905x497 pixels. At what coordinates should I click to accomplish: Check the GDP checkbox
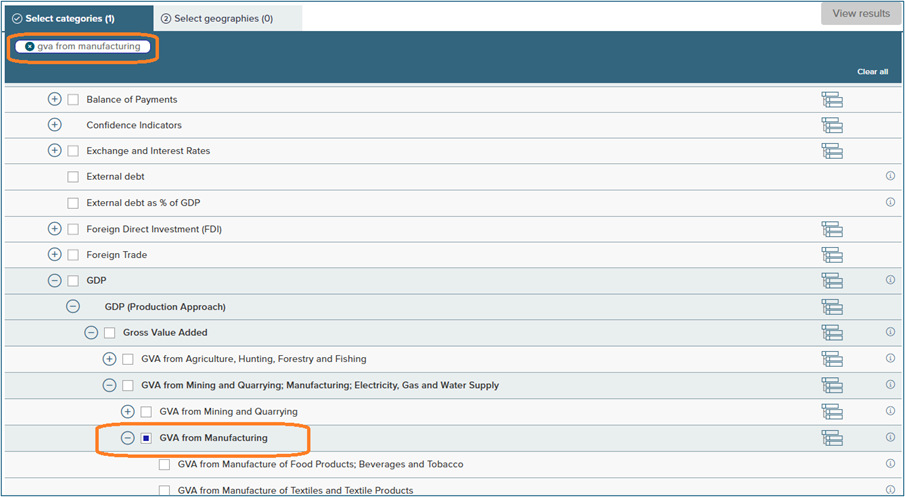point(73,281)
